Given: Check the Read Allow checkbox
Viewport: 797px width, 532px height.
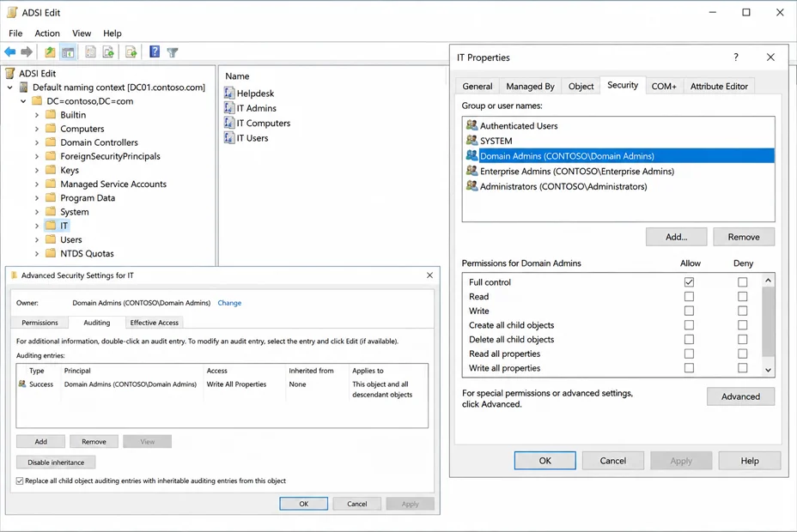Looking at the screenshot, I should (689, 296).
